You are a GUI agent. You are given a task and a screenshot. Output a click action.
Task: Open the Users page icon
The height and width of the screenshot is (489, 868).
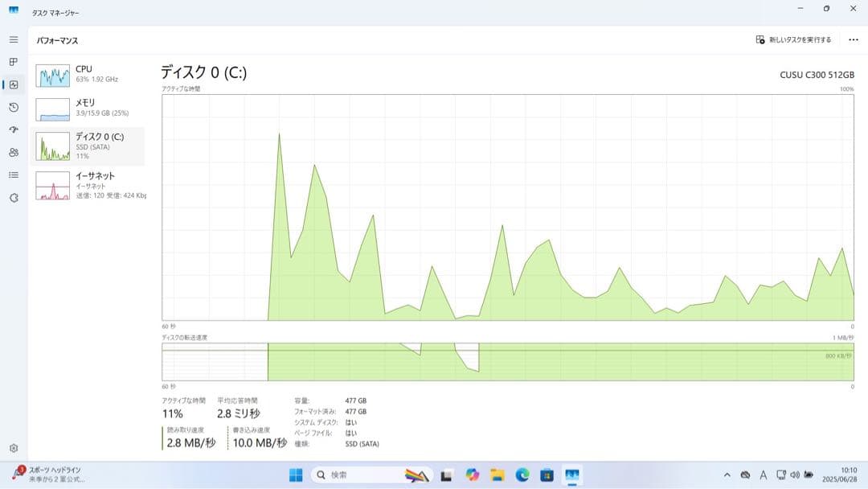click(x=14, y=152)
